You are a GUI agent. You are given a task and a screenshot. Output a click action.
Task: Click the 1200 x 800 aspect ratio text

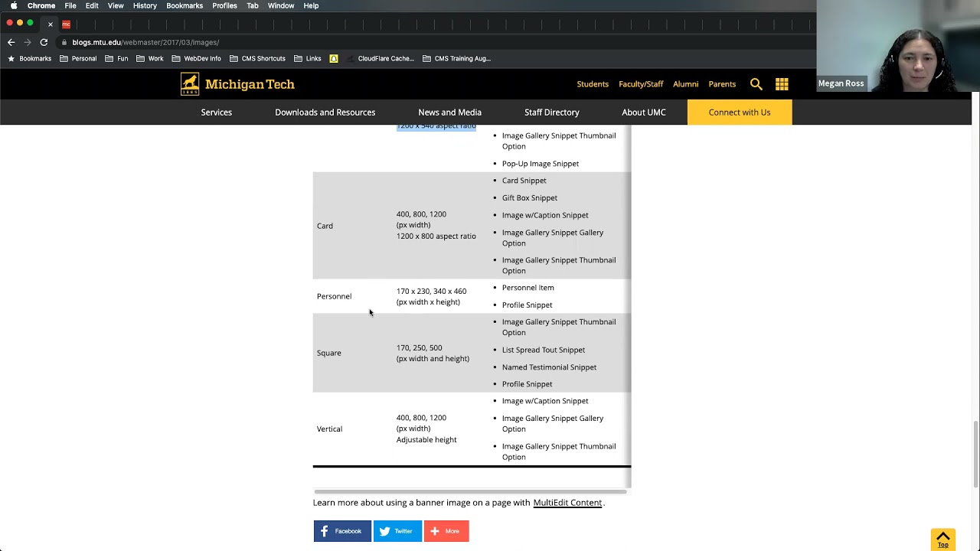[436, 236]
